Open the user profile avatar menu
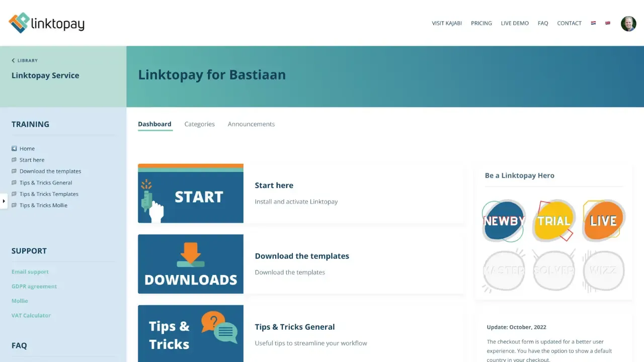The width and height of the screenshot is (644, 362). point(628,24)
